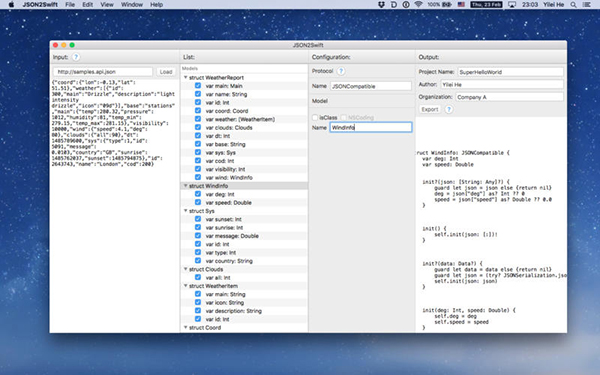Collapse struct Clouds disclosure triangle

tap(186, 269)
